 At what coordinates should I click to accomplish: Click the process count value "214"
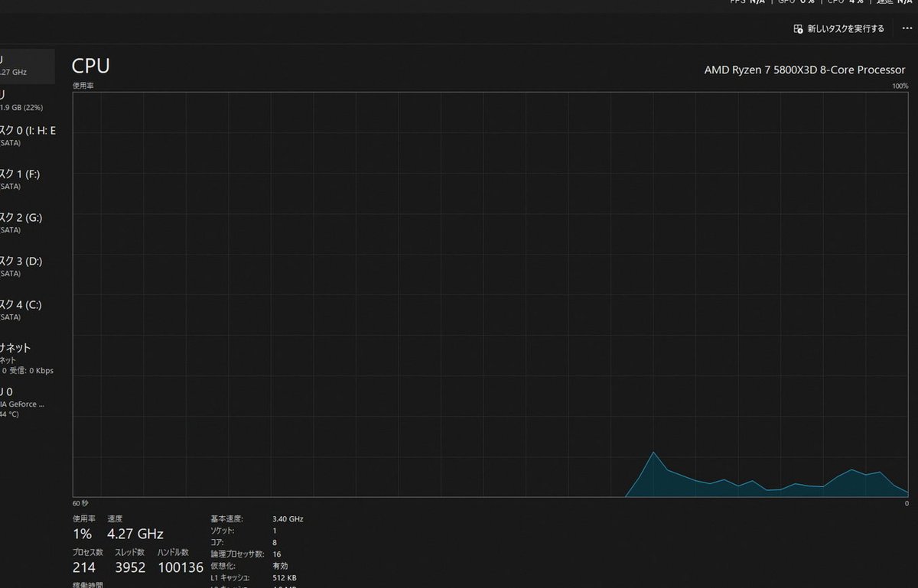84,567
